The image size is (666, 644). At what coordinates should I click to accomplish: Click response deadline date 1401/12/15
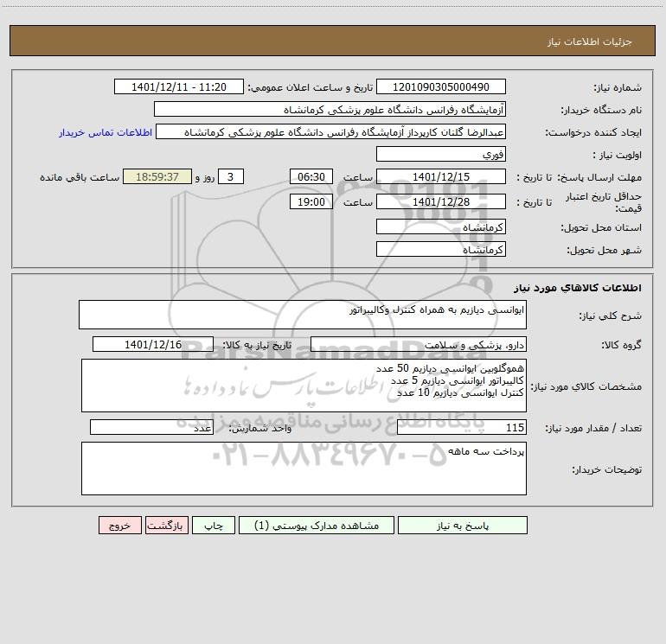click(x=441, y=176)
